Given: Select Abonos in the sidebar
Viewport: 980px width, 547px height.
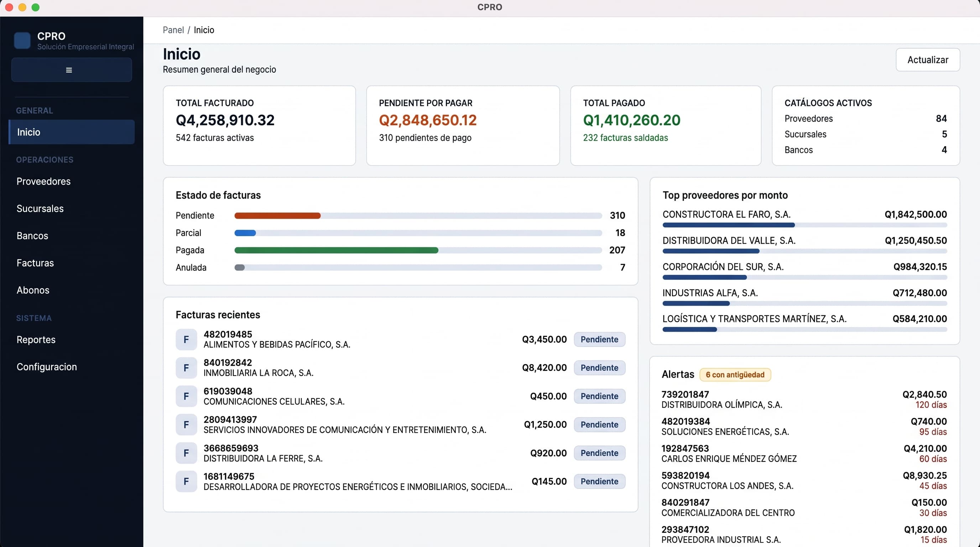Looking at the screenshot, I should tap(72, 290).
